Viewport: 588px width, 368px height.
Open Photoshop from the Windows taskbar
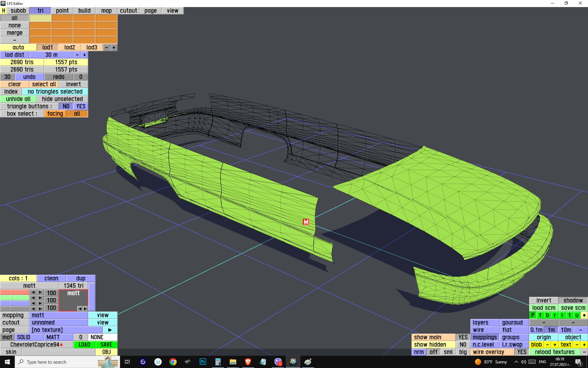pos(203,362)
